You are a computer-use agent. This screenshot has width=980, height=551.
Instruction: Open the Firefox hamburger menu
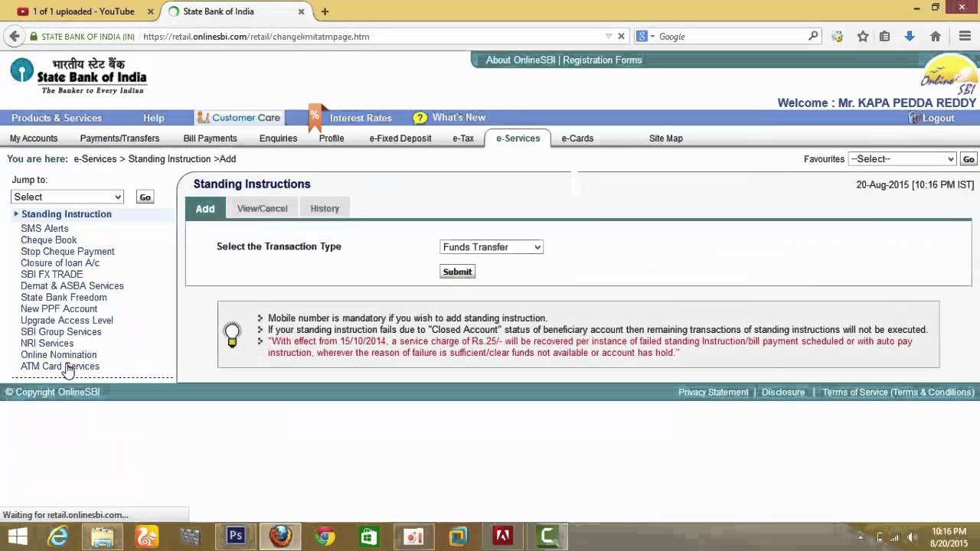(965, 36)
